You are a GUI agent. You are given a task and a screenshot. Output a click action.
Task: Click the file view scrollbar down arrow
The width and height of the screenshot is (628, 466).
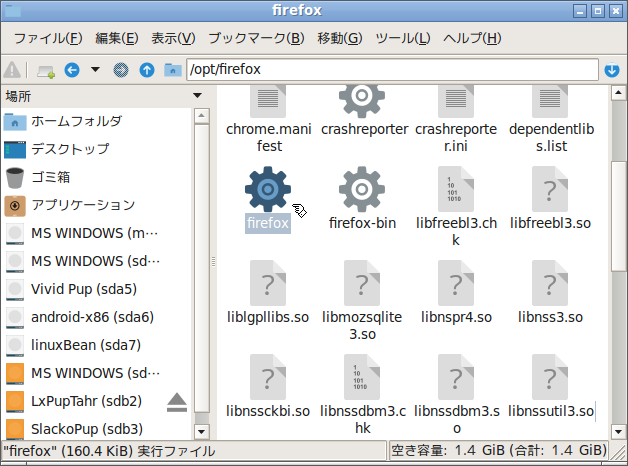(x=618, y=432)
